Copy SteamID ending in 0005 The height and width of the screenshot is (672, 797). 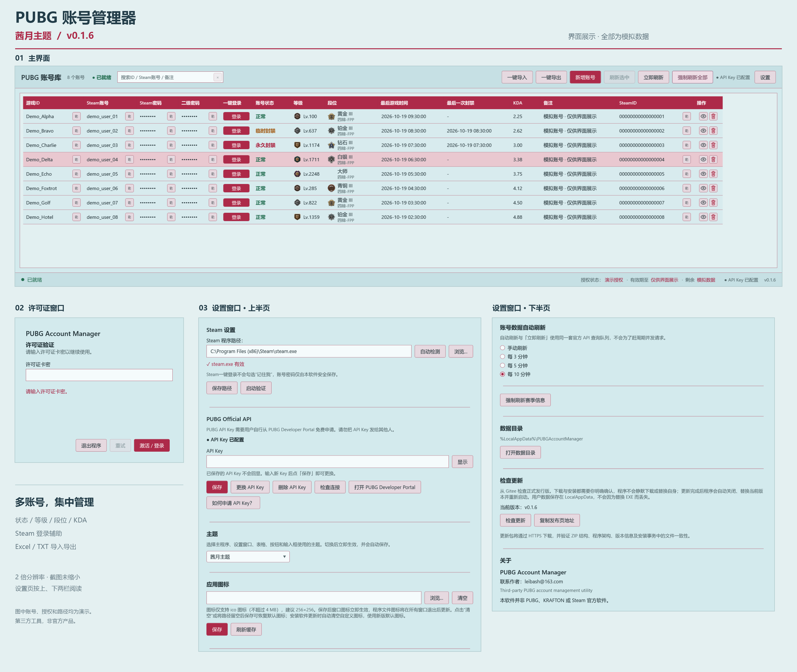tap(686, 174)
